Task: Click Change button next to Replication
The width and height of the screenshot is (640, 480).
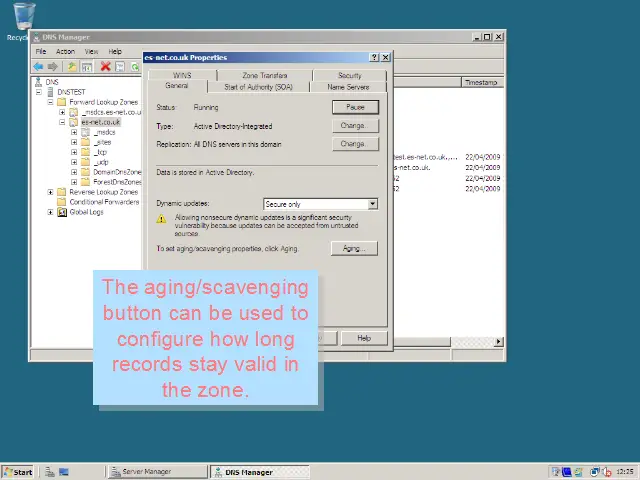Action: 355,144
